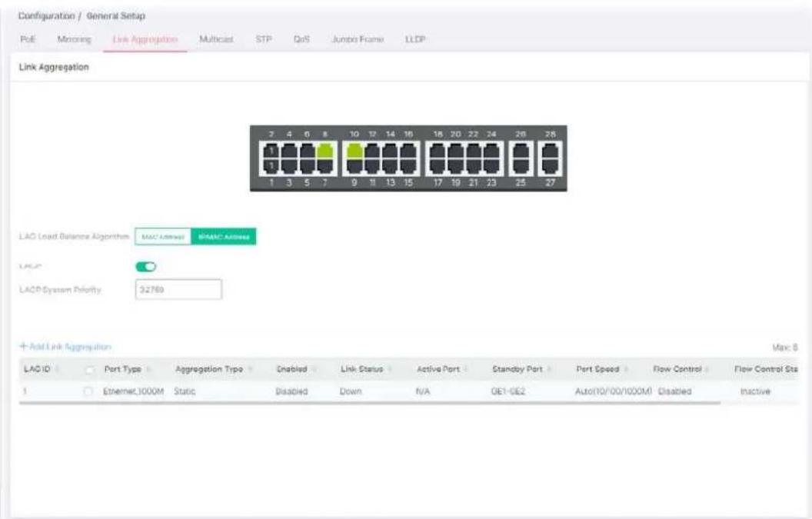812x519 pixels.
Task: Select port 25 in the switch panel
Action: [x=521, y=166]
